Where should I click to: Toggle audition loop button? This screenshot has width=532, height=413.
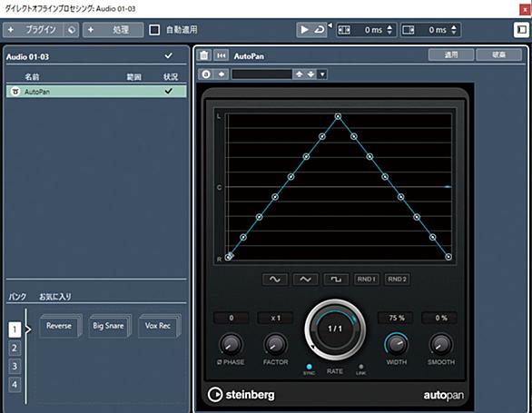320,30
